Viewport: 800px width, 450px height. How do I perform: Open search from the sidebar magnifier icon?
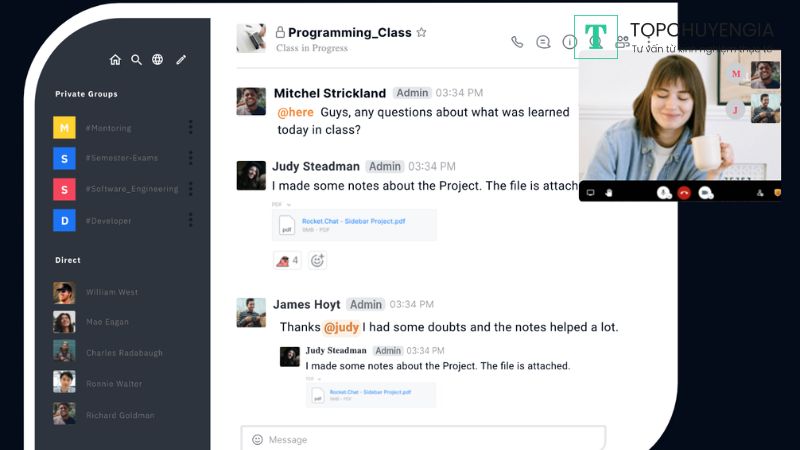136,60
